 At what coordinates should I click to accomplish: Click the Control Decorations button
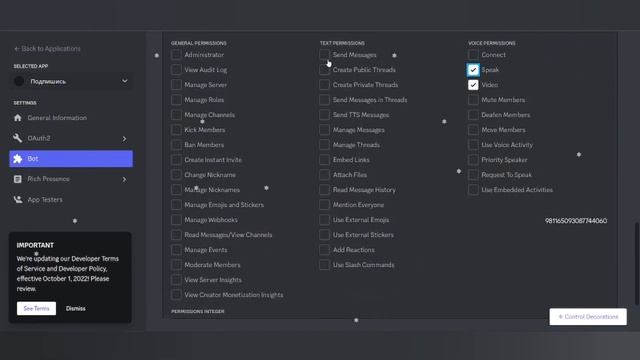click(x=588, y=317)
